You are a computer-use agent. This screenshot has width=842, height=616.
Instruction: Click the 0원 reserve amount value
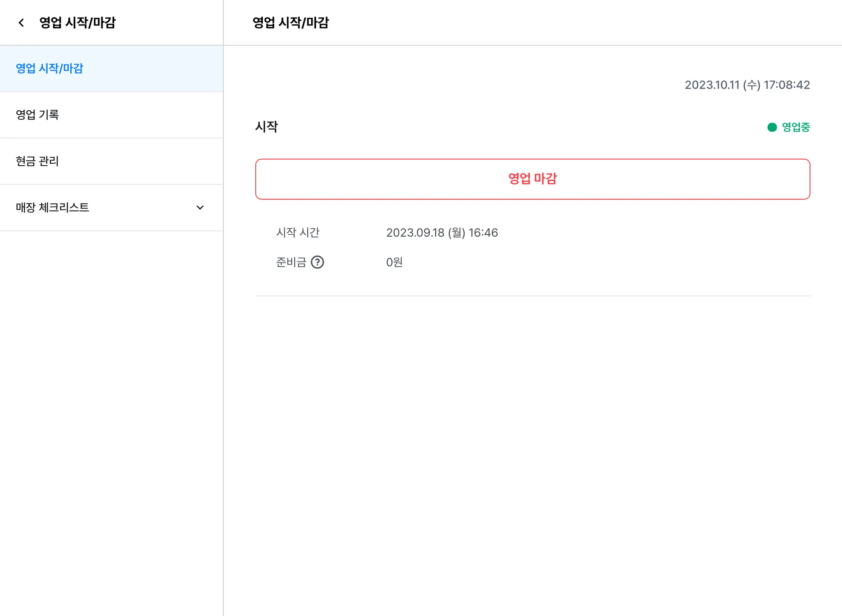(394, 262)
